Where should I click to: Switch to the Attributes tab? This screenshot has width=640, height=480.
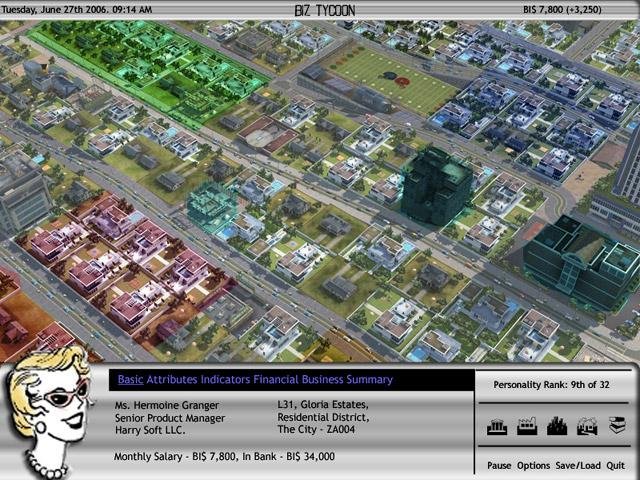(x=172, y=380)
